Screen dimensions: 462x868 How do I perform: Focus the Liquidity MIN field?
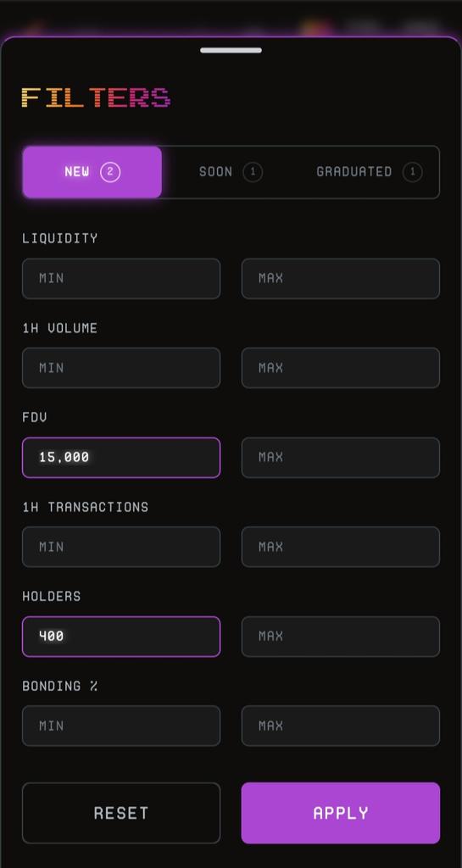tap(121, 278)
